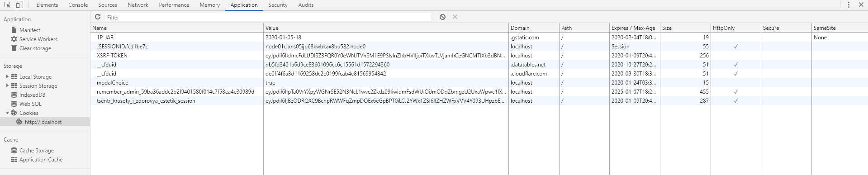Screen dimensions: 868x175
Task: Click the value node01crxns05ijp68kwbkax8bu582.node0
Action: pyautogui.click(x=315, y=47)
